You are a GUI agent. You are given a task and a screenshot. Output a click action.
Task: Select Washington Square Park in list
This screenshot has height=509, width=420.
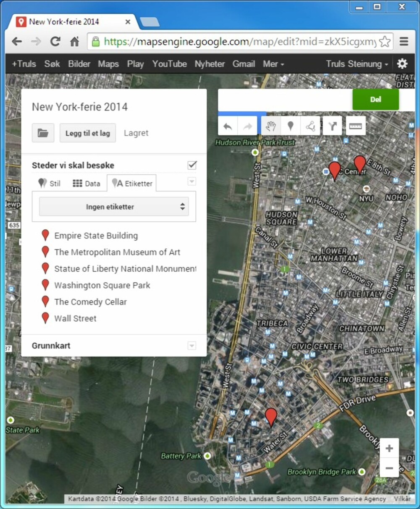coord(102,285)
